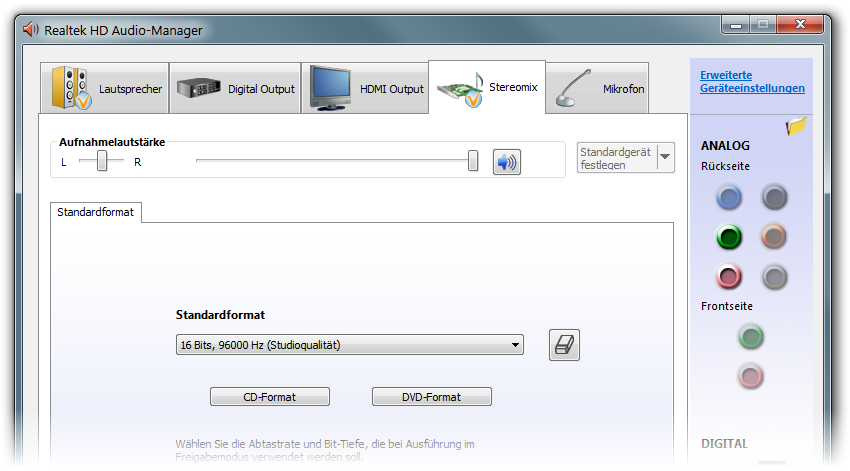Screen dimensions: 850x471
Task: Click the DVD-Format button
Action: [x=432, y=397]
